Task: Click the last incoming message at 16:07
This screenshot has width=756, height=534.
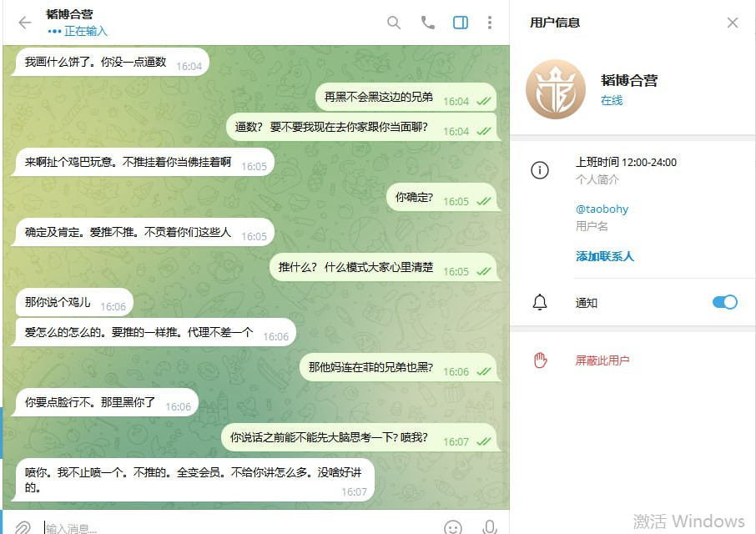Action: [x=193, y=480]
